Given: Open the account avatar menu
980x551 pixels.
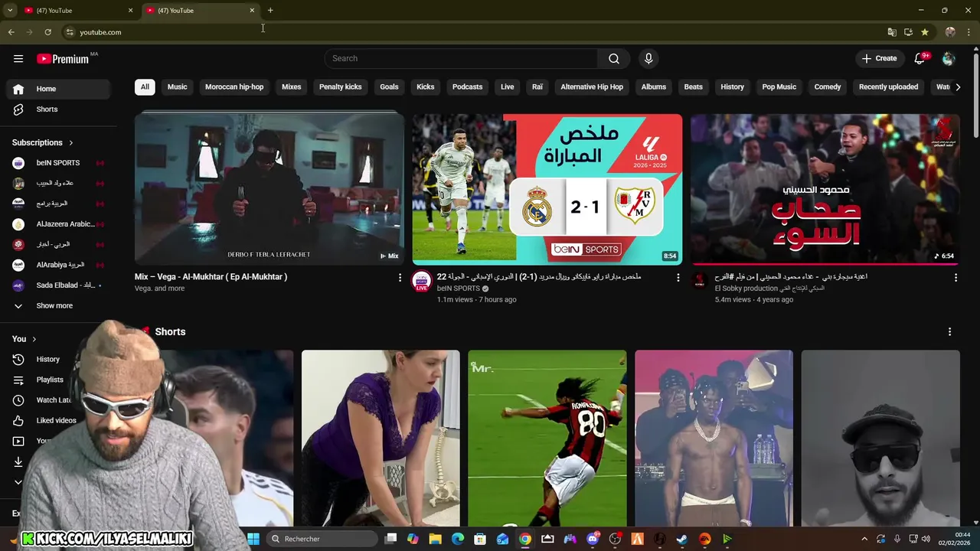Looking at the screenshot, I should click(949, 58).
